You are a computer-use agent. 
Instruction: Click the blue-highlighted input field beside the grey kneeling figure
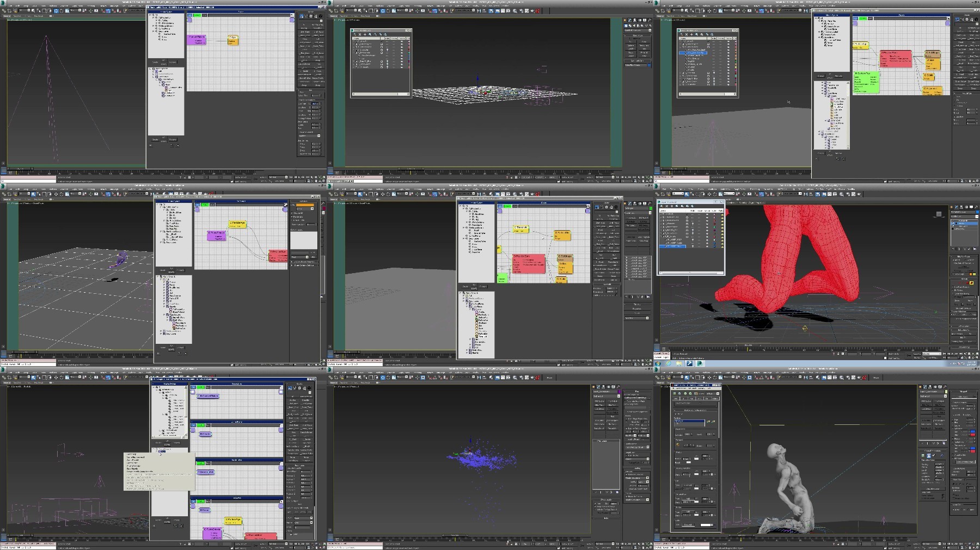coord(689,421)
